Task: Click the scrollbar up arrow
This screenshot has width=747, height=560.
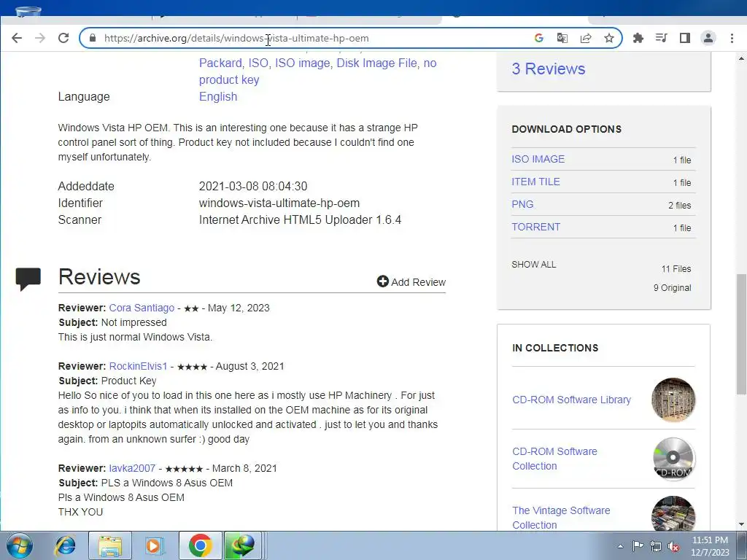Action: (741, 58)
